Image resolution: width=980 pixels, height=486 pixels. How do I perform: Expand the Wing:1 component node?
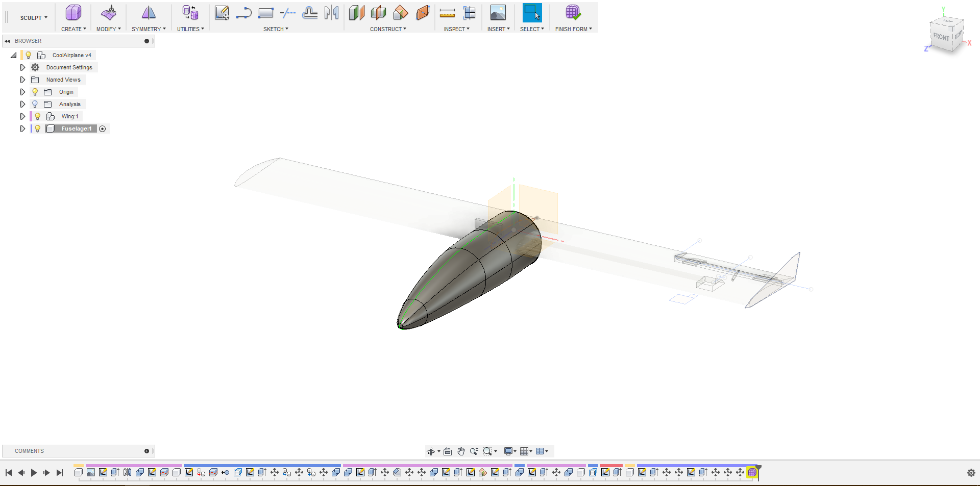(22, 116)
